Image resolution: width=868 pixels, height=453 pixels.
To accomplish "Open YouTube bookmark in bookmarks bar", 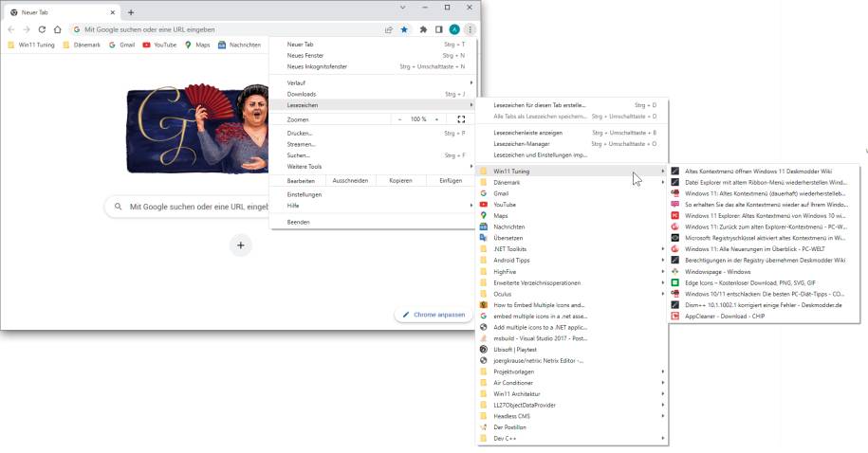I will click(159, 45).
